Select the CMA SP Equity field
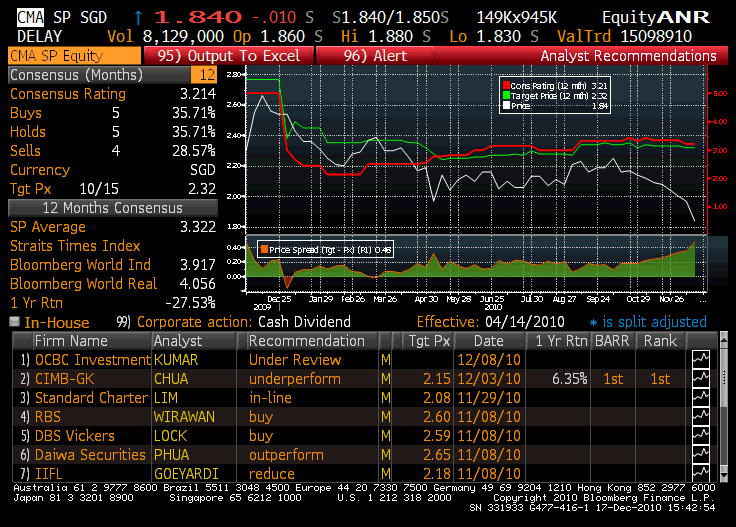Image resolution: width=736 pixels, height=527 pixels. (74, 56)
